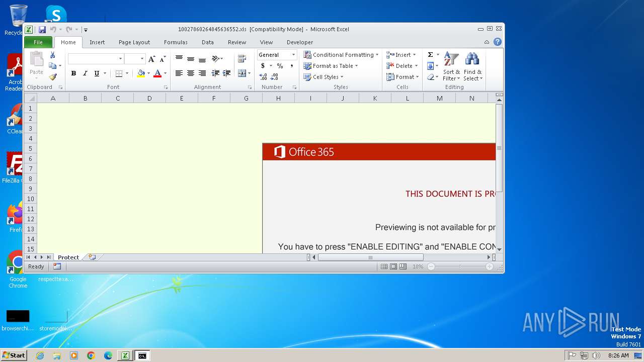Apply yellow fill color bucket
The height and width of the screenshot is (362, 644).
[141, 73]
